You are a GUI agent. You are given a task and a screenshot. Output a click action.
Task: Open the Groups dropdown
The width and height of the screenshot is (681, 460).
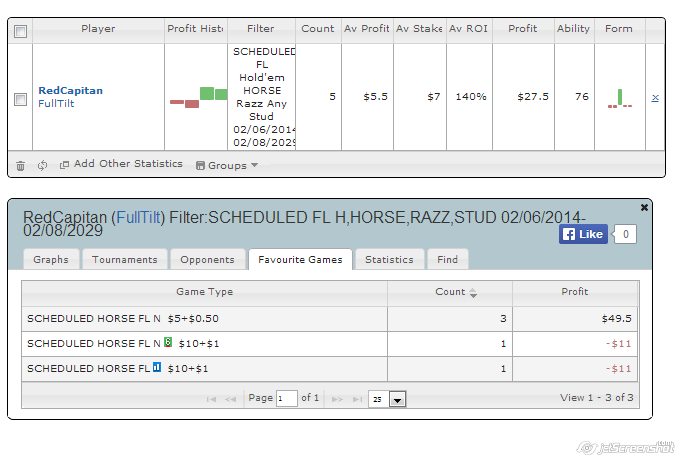click(227, 165)
